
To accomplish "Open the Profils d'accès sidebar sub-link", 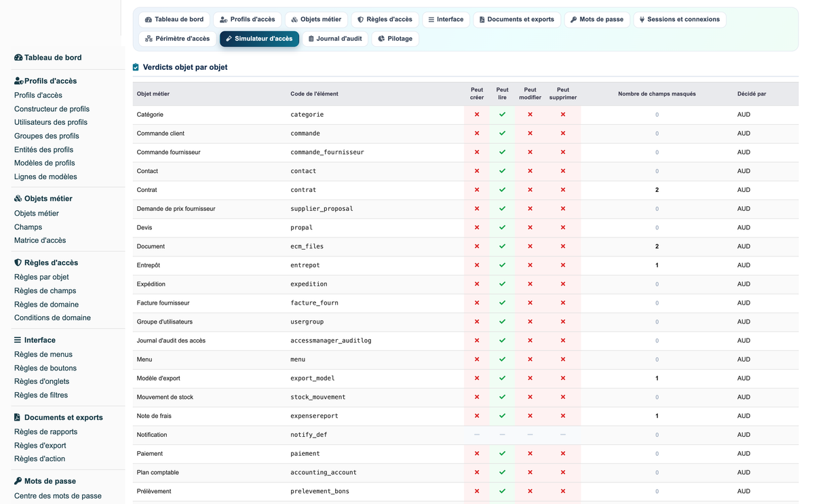I will (38, 96).
